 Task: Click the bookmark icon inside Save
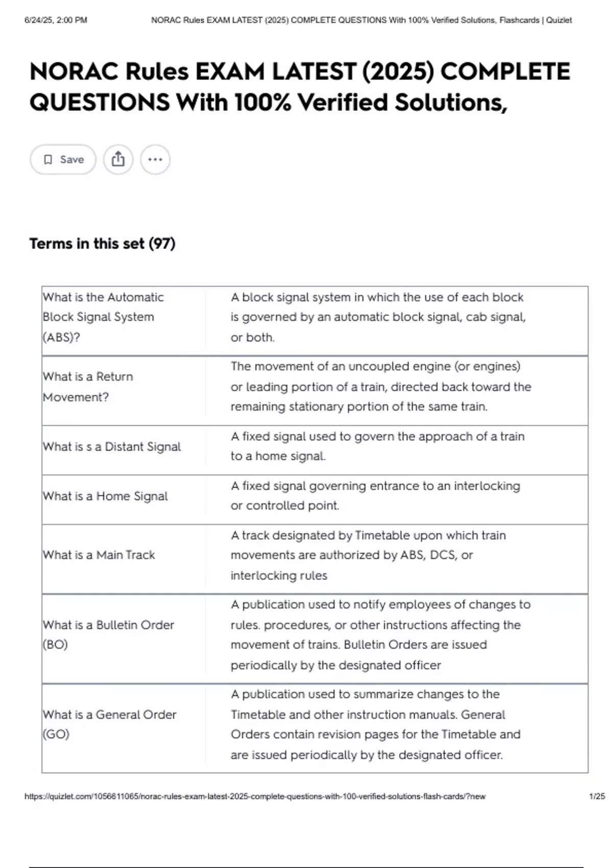[48, 160]
